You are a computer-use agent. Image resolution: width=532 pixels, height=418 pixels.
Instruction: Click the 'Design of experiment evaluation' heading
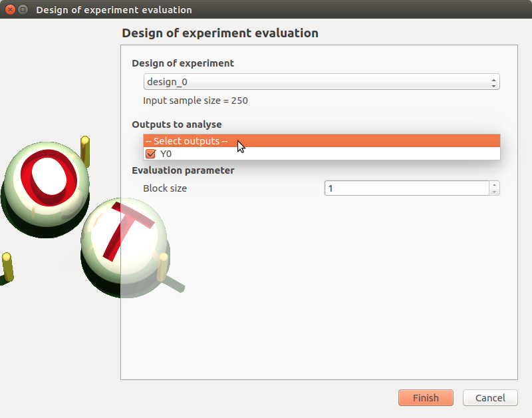219,33
